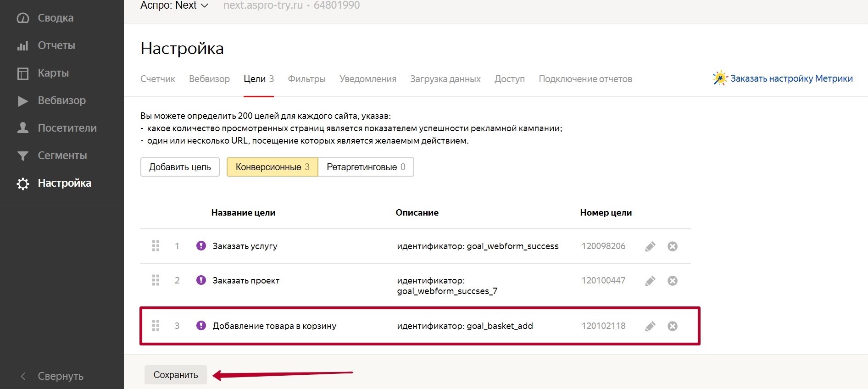Click the goal name Заказать проект

coord(246,280)
